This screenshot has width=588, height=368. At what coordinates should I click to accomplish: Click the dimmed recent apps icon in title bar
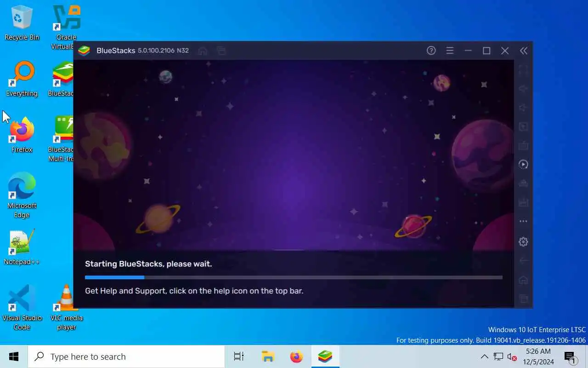(x=221, y=51)
